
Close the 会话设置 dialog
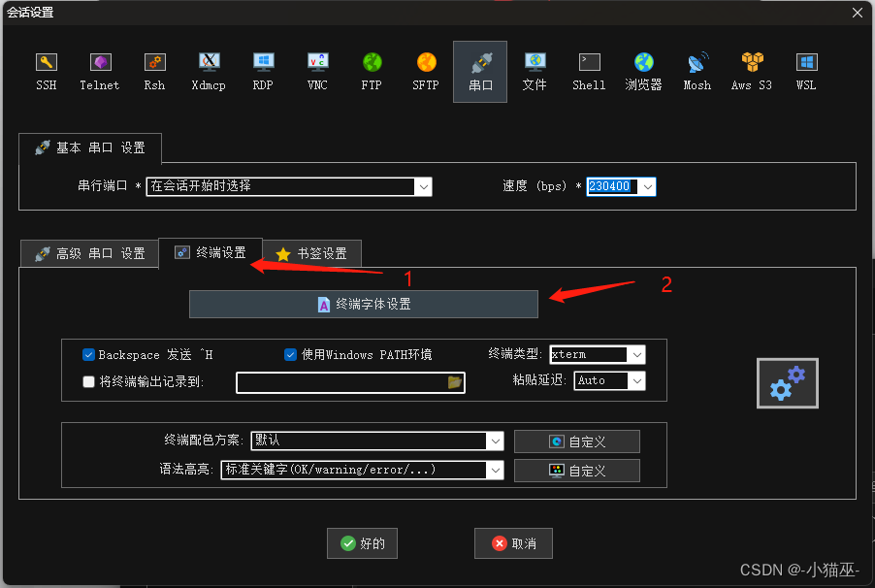pyautogui.click(x=858, y=13)
